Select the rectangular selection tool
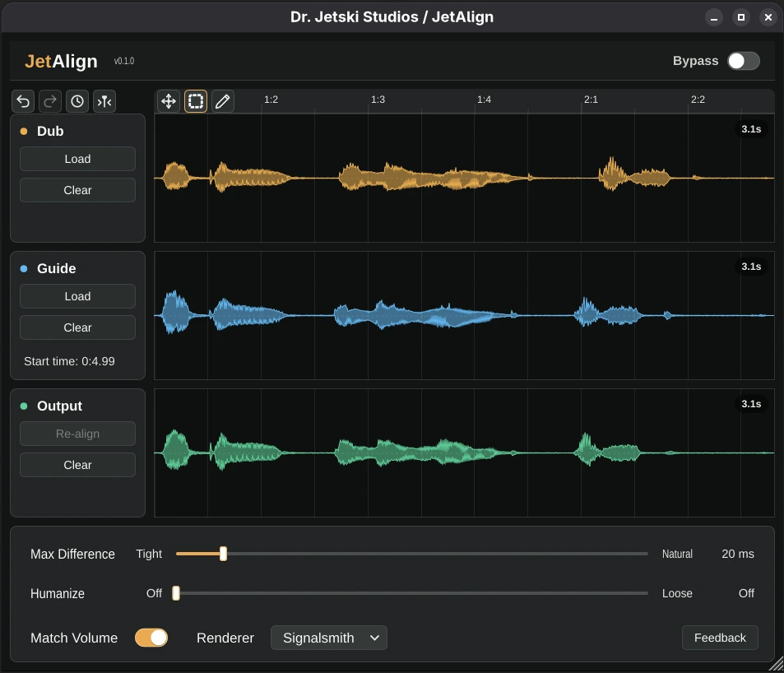Viewport: 784px width, 673px height. (x=196, y=101)
